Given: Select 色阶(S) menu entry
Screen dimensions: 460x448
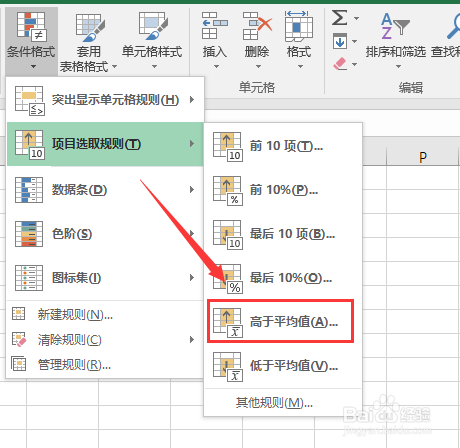Looking at the screenshot, I should click(x=105, y=234).
